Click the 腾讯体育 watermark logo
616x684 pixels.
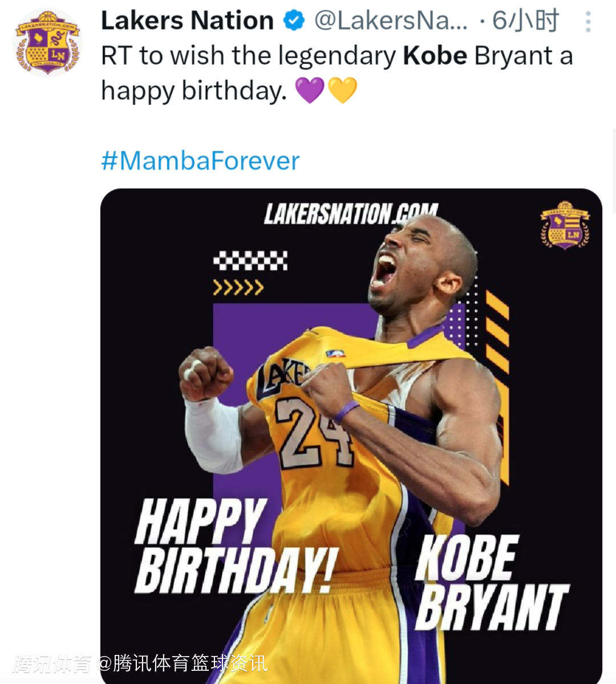[52, 663]
